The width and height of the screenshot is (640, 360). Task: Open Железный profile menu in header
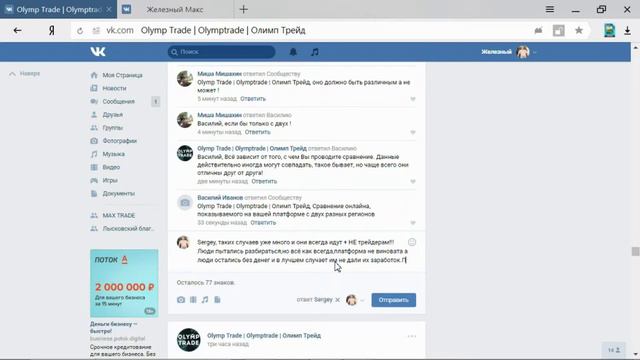509,52
